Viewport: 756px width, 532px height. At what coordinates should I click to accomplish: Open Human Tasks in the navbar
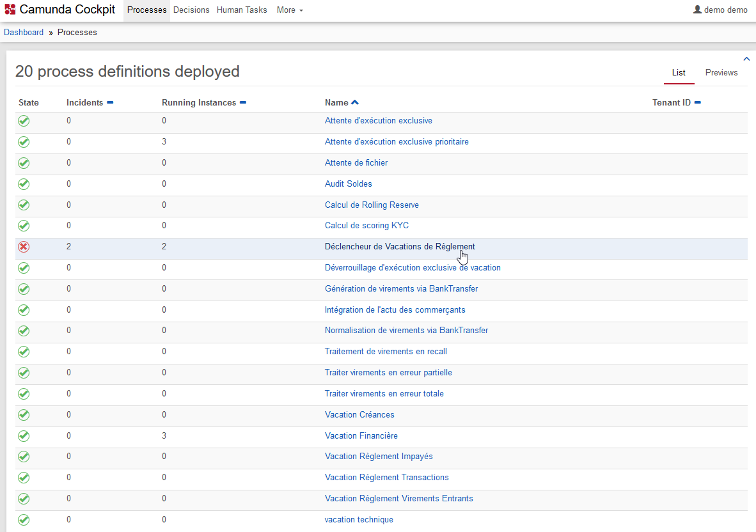click(242, 10)
